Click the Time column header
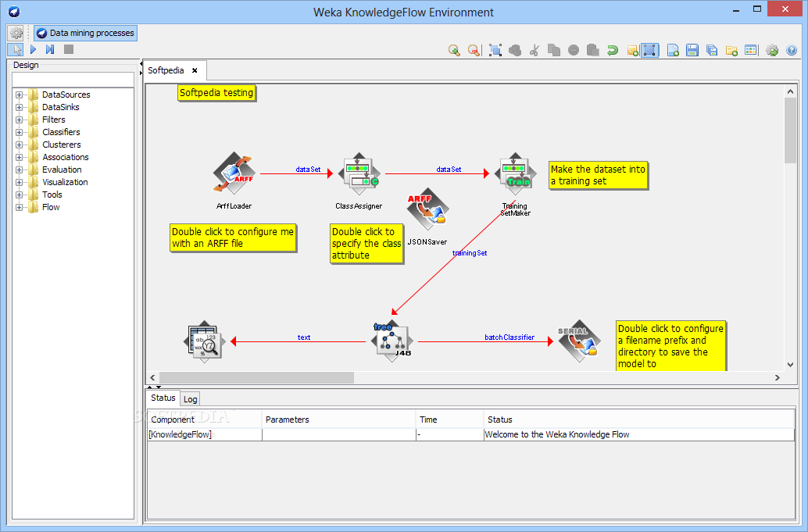The height and width of the screenshot is (532, 808). tap(449, 420)
